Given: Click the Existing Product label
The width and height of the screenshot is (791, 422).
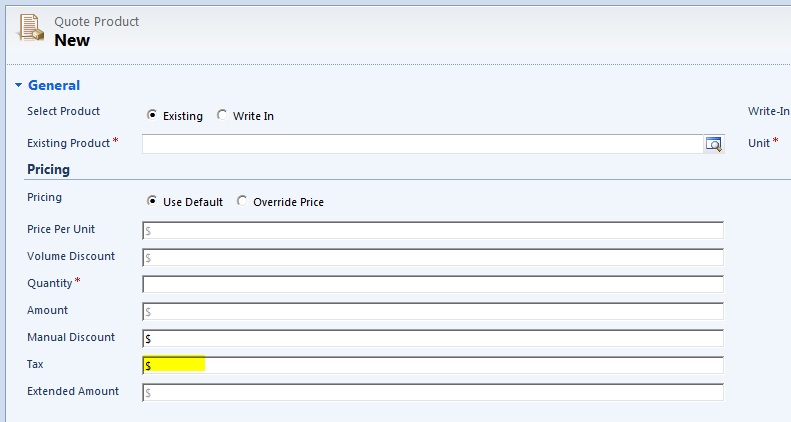Looking at the screenshot, I should pyautogui.click(x=68, y=143).
